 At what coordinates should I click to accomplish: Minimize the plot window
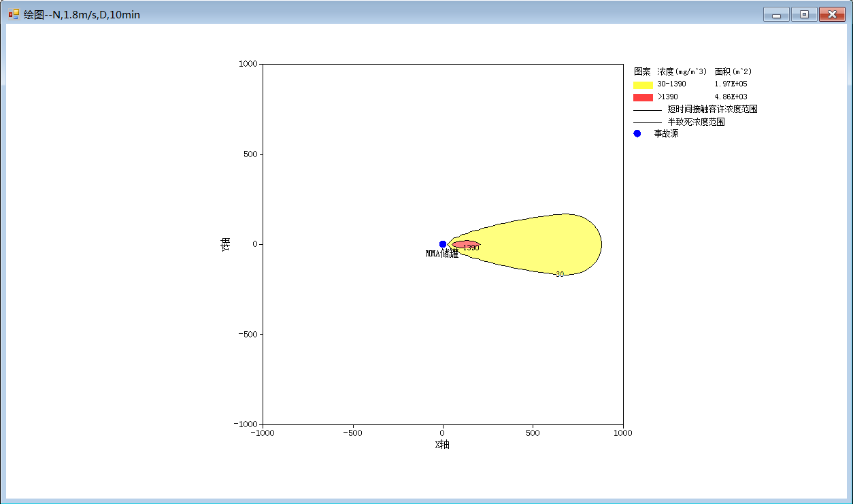[x=776, y=14]
